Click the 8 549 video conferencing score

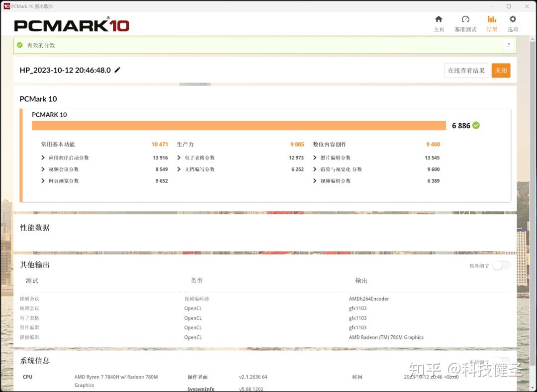162,169
